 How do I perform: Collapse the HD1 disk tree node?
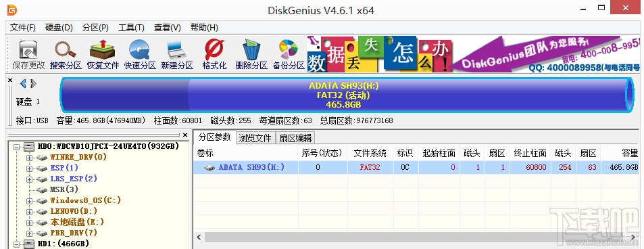click(16, 244)
